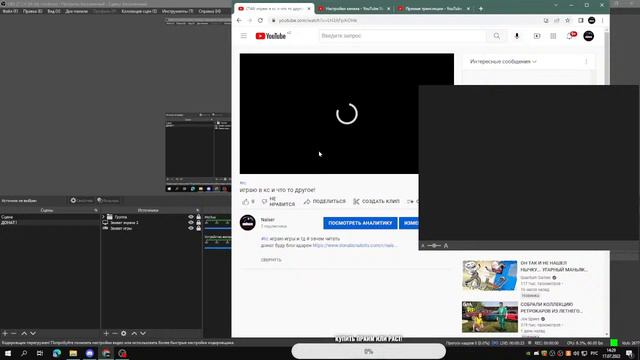This screenshot has height=360, width=640.
Task: Expand the Интересные сообщения chat dropdown
Action: pyautogui.click(x=503, y=62)
